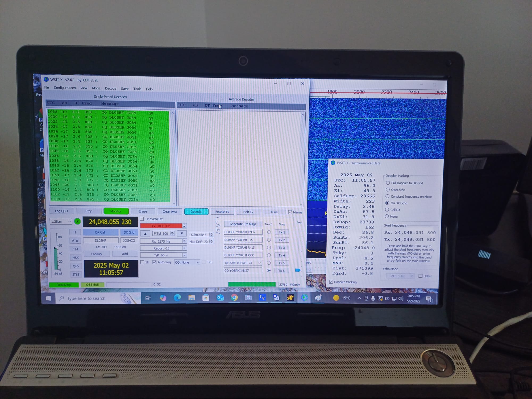Open the 1.25cm band dropdown
Screen dimensions: 532x399
61,221
